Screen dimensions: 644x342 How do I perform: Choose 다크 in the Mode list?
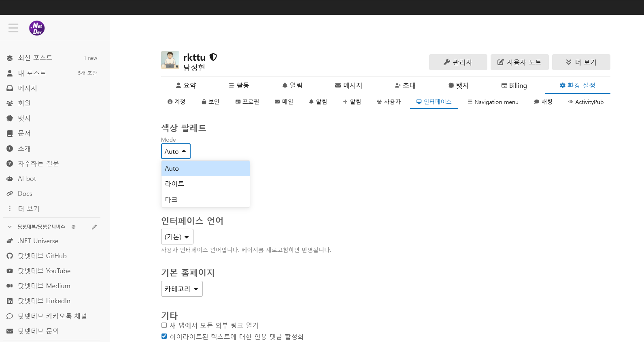(x=206, y=199)
